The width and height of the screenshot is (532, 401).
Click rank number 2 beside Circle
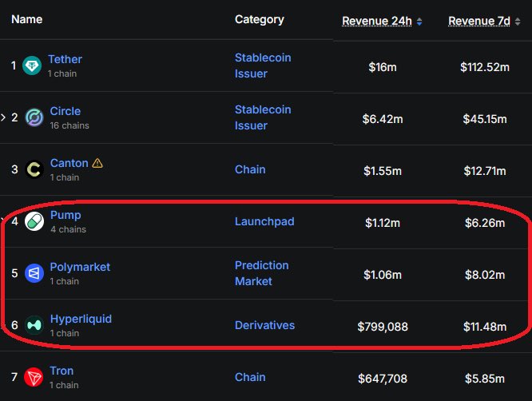[x=14, y=117]
